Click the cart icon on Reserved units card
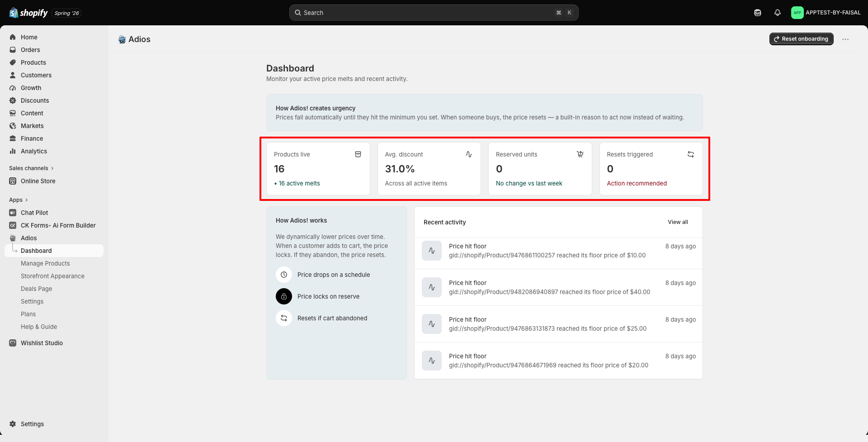The width and height of the screenshot is (868, 442). click(580, 154)
